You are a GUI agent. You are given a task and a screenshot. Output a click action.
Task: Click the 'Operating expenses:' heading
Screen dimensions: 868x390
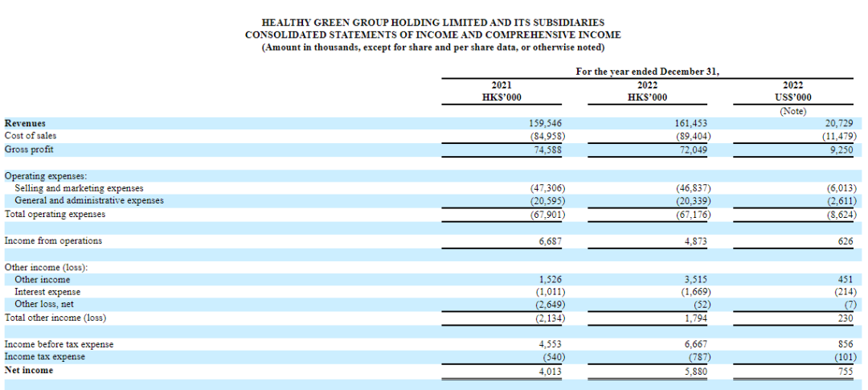point(45,175)
